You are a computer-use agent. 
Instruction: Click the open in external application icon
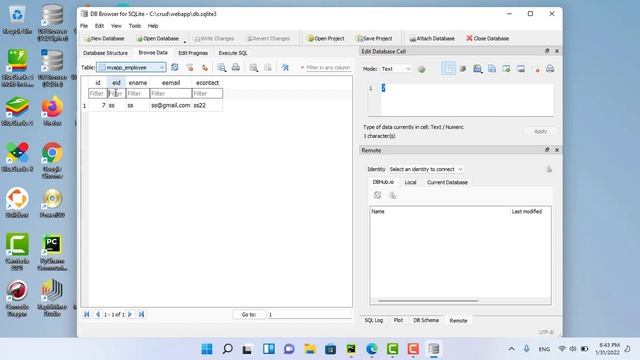click(x=521, y=69)
